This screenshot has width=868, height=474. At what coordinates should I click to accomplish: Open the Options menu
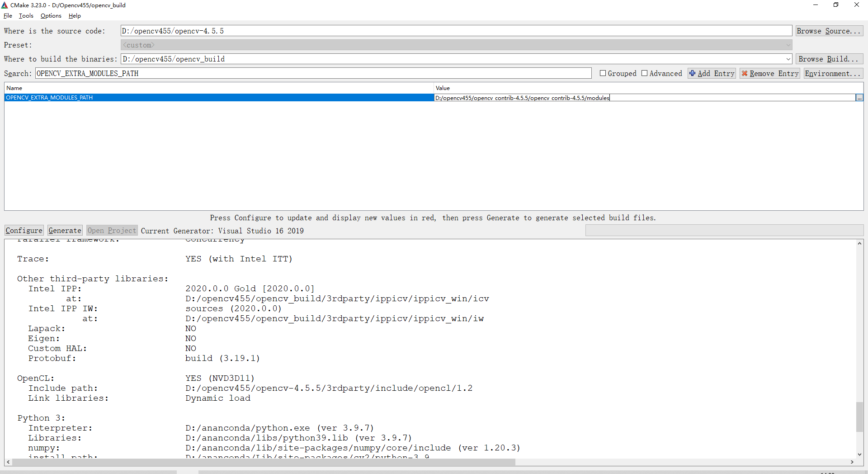click(51, 16)
